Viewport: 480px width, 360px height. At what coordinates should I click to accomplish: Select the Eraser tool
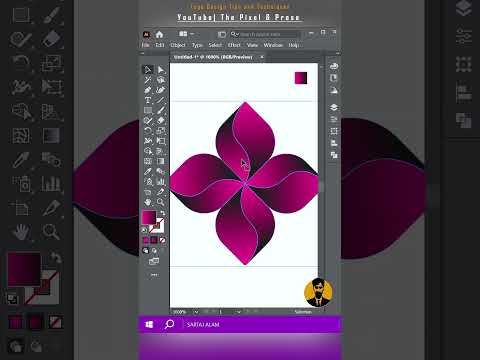pyautogui.click(x=161, y=120)
